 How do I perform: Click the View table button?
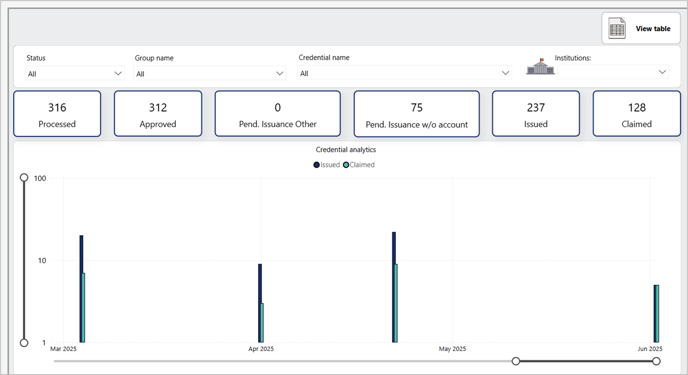point(641,29)
